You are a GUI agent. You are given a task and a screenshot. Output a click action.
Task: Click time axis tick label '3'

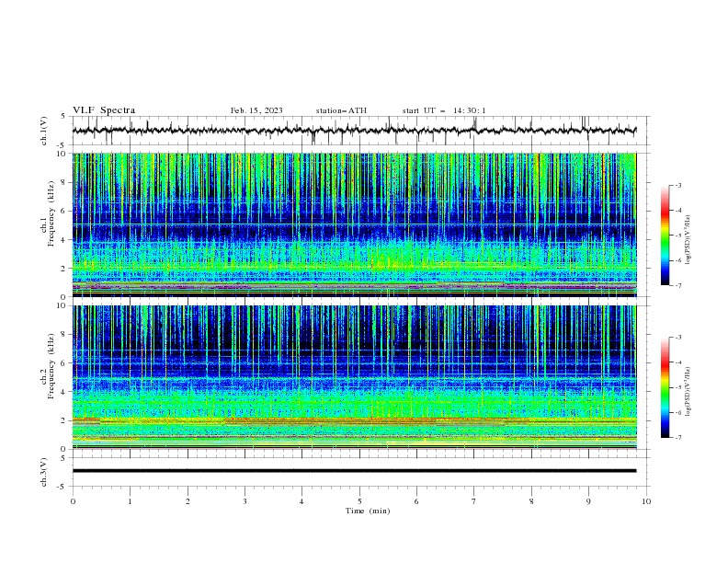coord(245,501)
